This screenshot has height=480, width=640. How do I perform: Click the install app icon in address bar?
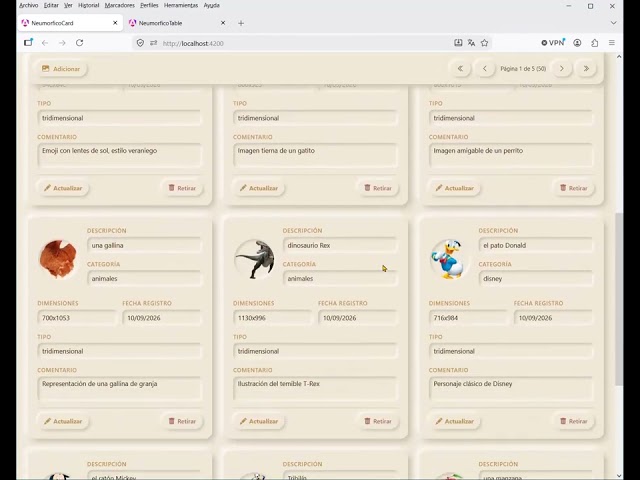458,43
